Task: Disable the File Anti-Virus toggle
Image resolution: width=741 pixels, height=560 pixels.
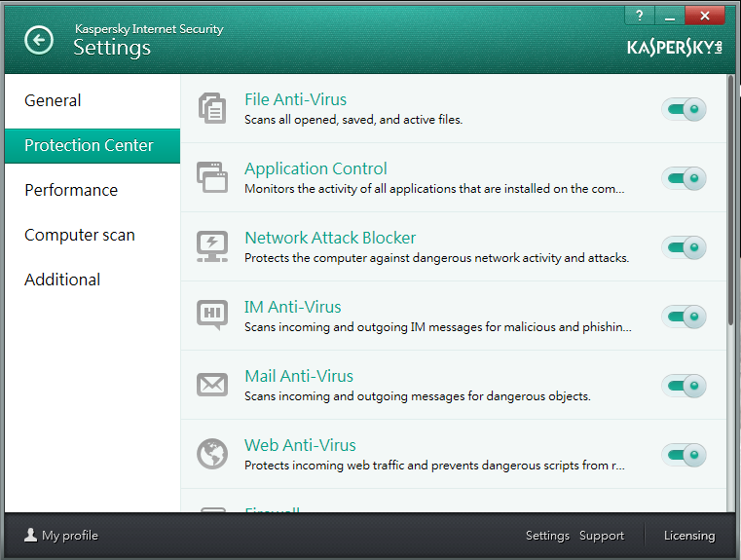Action: (684, 109)
